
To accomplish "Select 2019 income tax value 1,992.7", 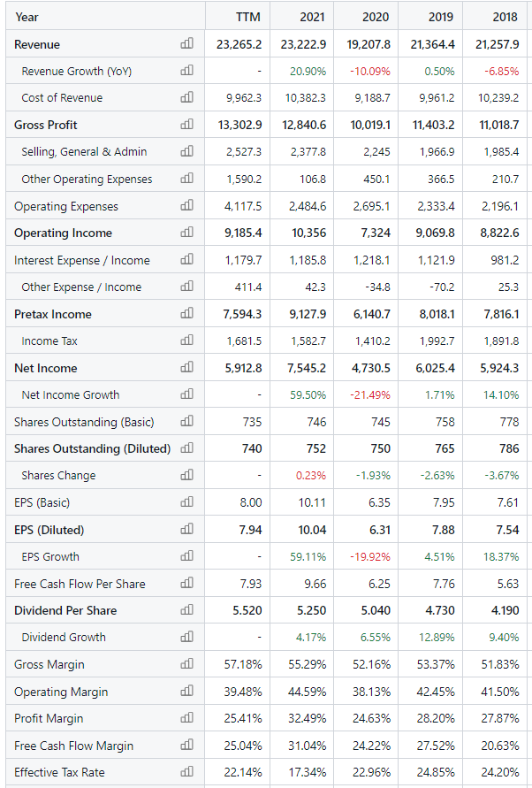I will coord(437,340).
